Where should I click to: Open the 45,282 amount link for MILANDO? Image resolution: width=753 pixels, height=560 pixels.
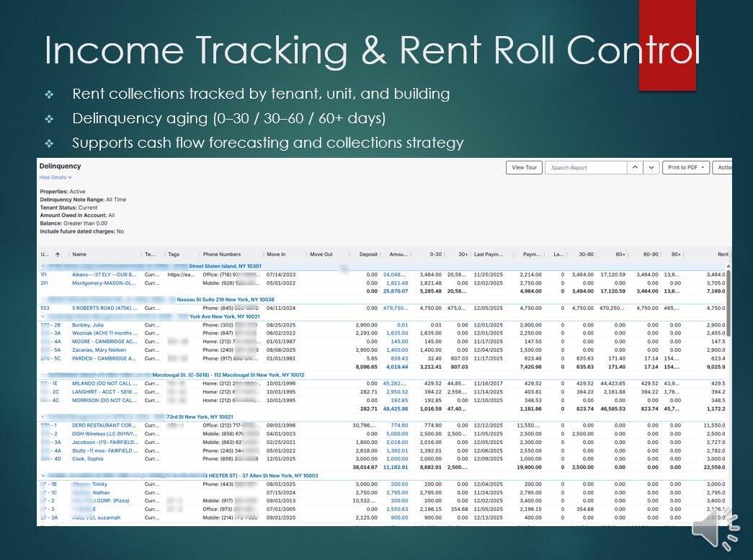point(396,383)
